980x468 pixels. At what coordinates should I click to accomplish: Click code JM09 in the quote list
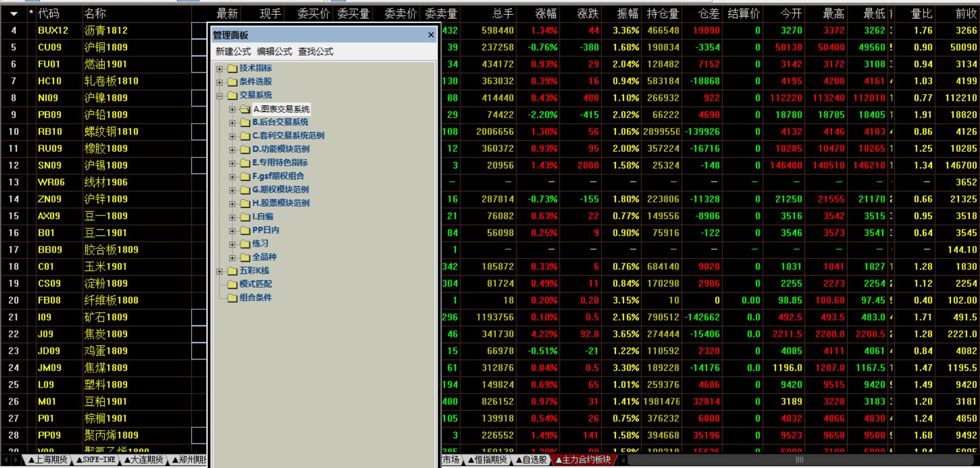pyautogui.click(x=50, y=368)
